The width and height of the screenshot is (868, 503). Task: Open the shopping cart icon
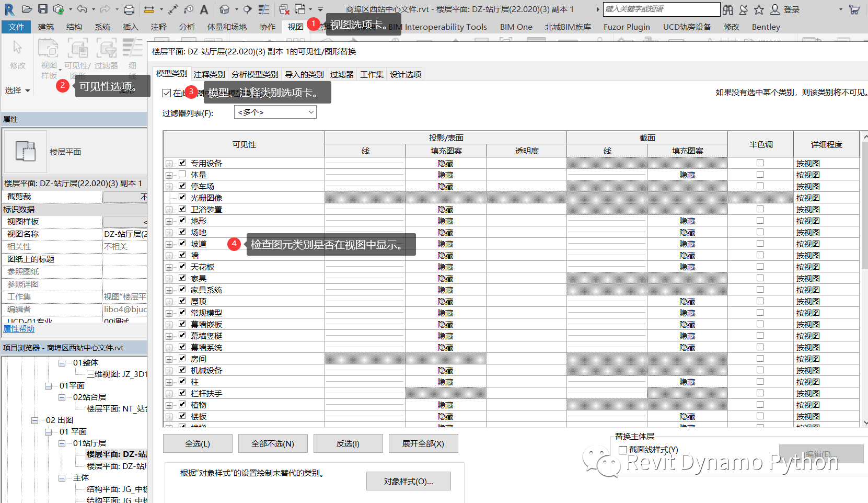coord(854,9)
